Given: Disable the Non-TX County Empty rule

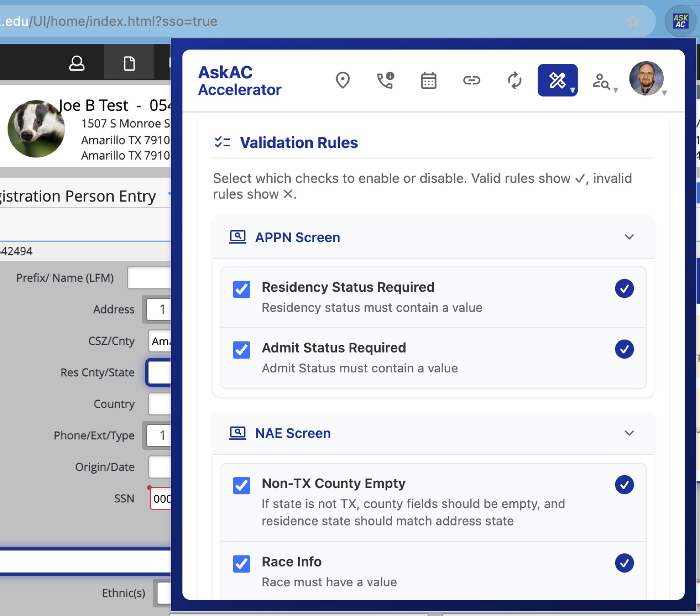Looking at the screenshot, I should (x=241, y=486).
